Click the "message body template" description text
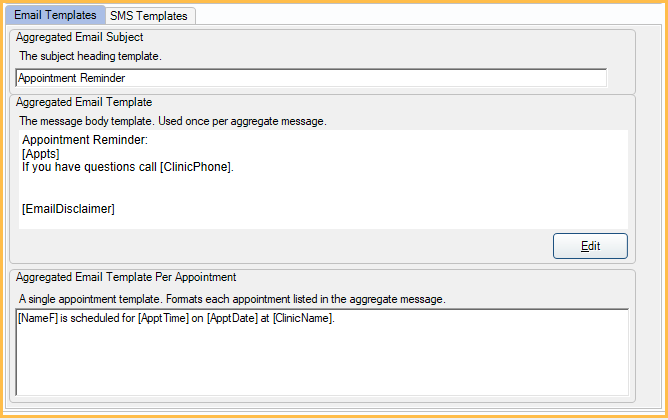 click(x=172, y=121)
